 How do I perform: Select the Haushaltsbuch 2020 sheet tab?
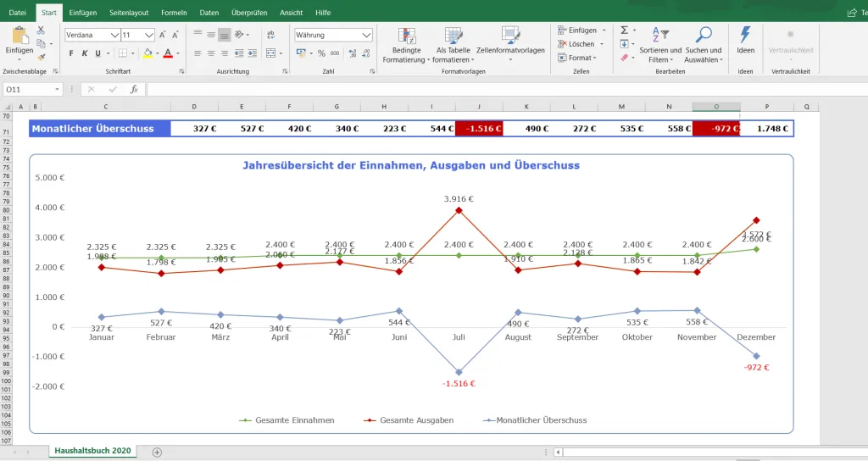click(x=93, y=451)
